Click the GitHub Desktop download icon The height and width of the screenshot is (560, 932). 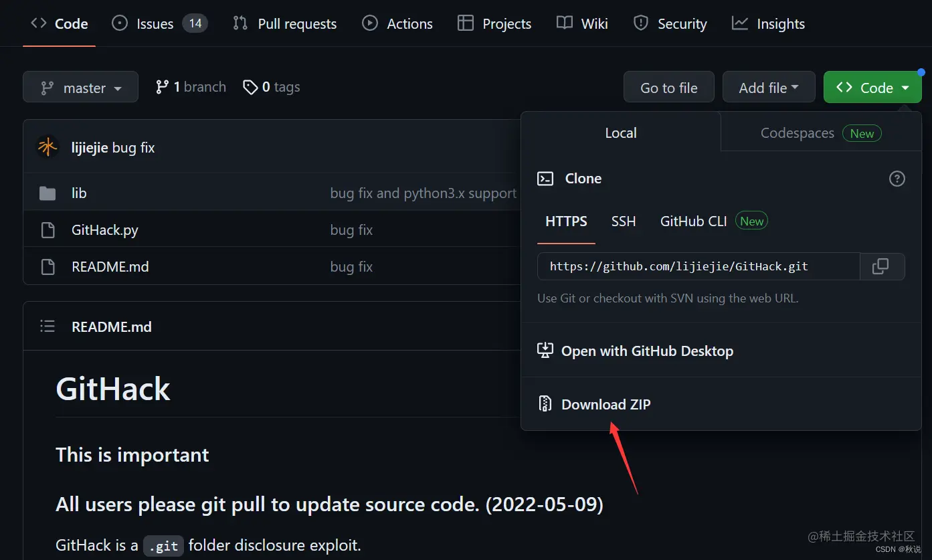click(x=545, y=350)
